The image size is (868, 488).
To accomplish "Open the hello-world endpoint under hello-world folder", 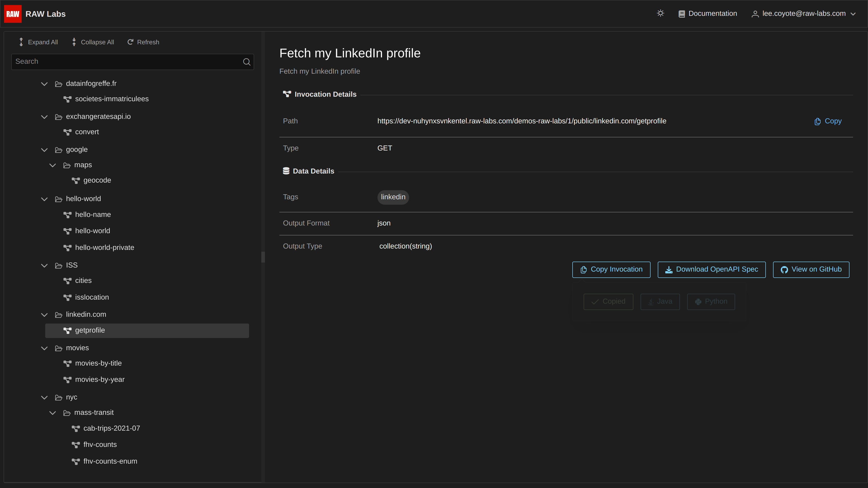I will pyautogui.click(x=93, y=231).
